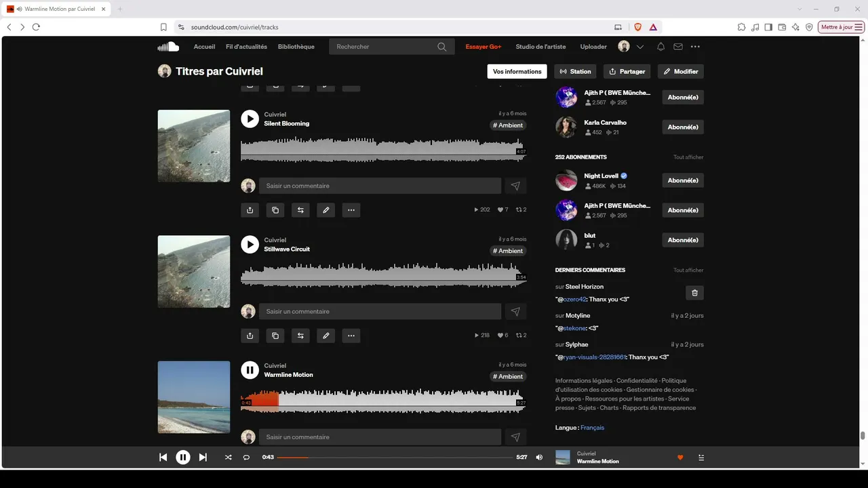Open more options for Silent Blooming
Screen dimensions: 868x488
pyautogui.click(x=351, y=210)
